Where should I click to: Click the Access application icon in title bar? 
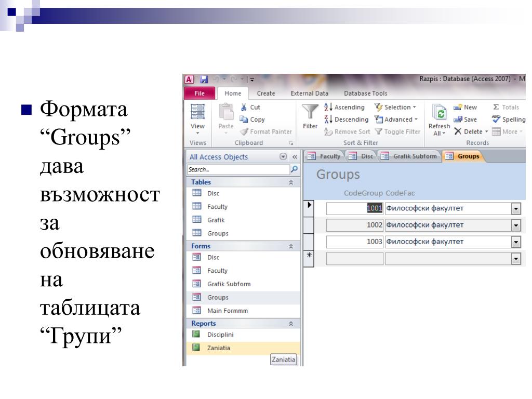click(x=189, y=79)
